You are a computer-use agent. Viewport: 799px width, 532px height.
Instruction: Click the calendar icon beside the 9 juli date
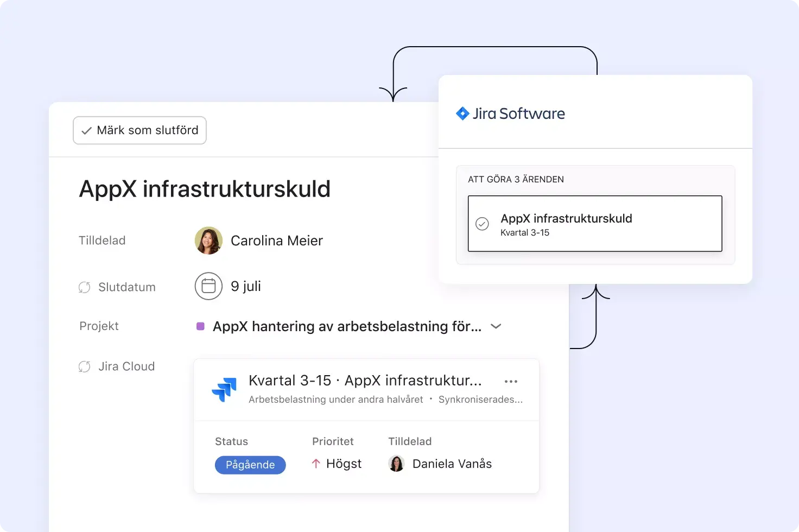(x=208, y=286)
